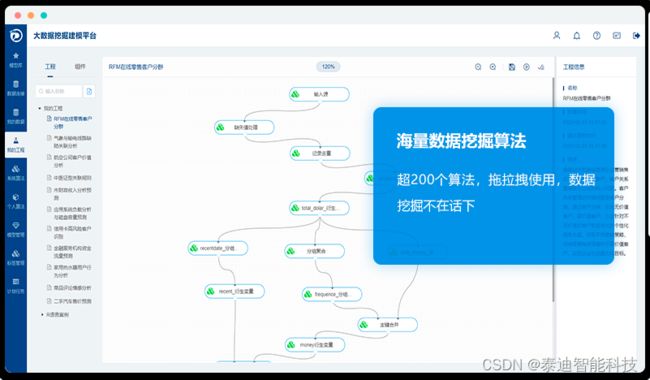650x380 pixels.
Task: Select the 缺失值处理 node on canvas
Action: tap(244, 127)
